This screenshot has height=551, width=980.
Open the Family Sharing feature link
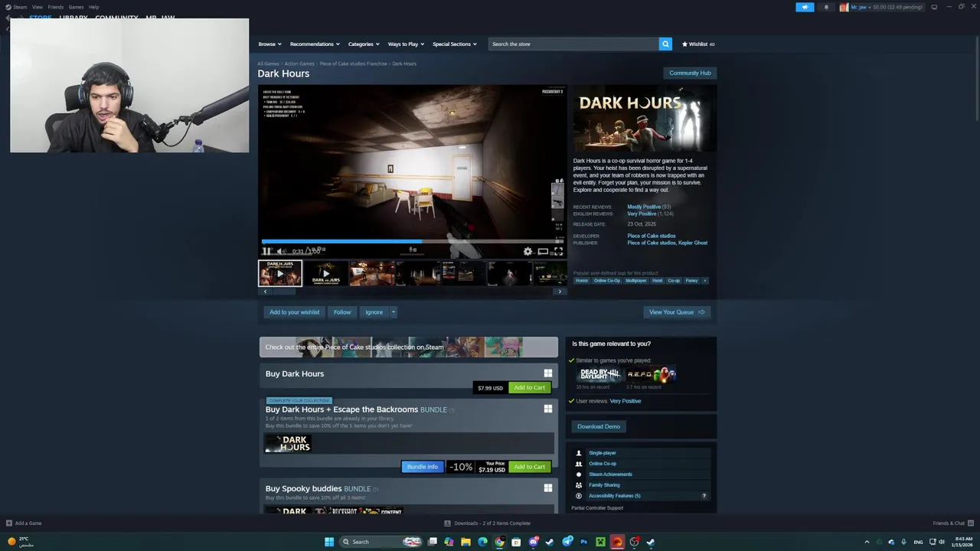click(x=604, y=485)
